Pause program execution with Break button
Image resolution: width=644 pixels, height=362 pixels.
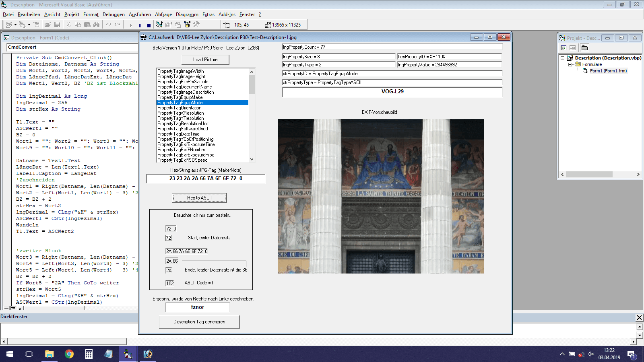(140, 25)
